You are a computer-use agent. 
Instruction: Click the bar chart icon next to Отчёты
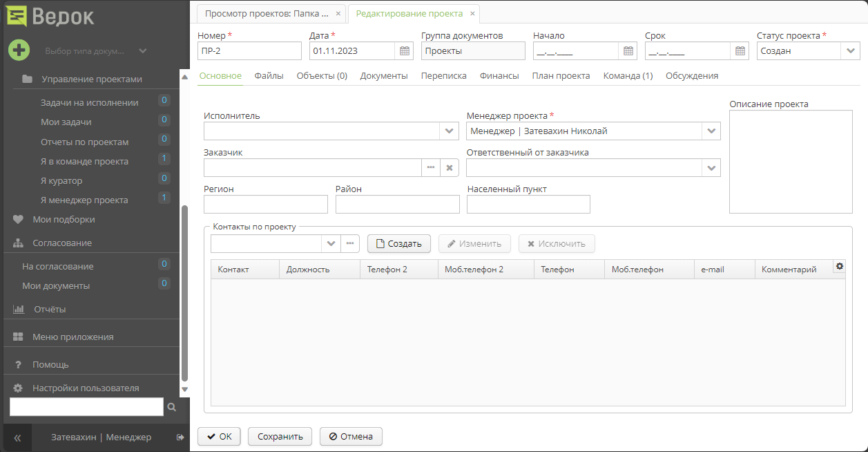point(19,310)
